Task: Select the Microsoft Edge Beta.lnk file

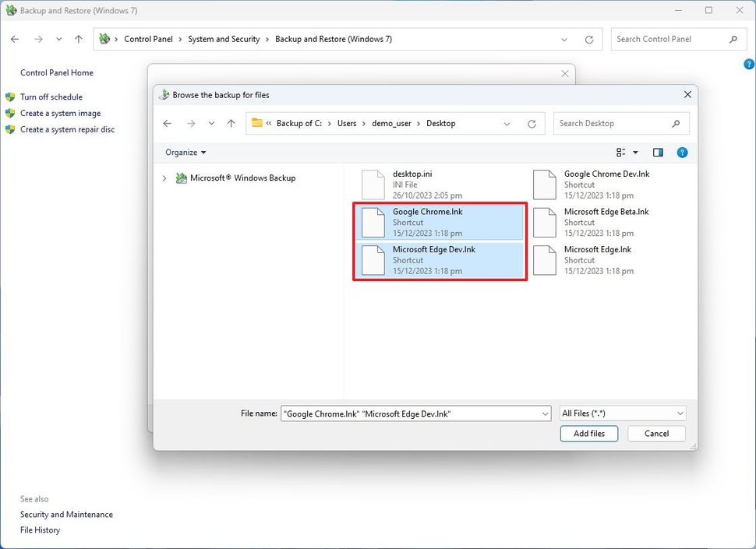Action: (x=606, y=222)
